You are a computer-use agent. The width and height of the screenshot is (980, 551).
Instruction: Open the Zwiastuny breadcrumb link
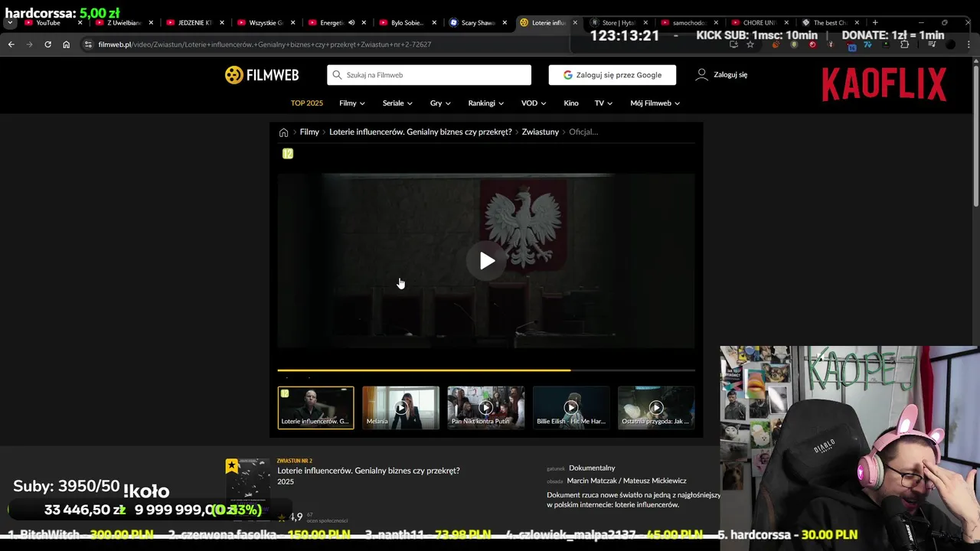(541, 132)
